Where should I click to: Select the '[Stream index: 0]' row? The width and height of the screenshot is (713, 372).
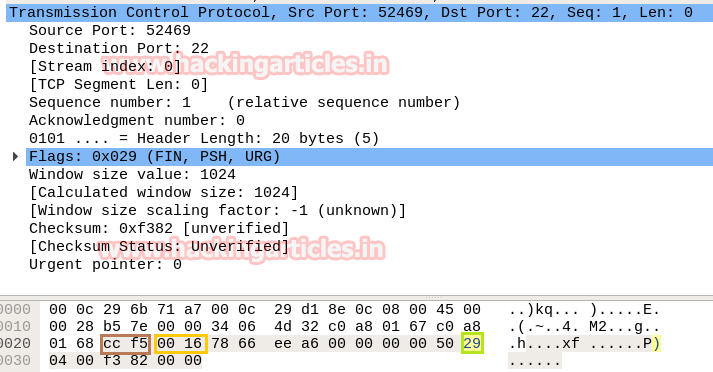click(105, 66)
